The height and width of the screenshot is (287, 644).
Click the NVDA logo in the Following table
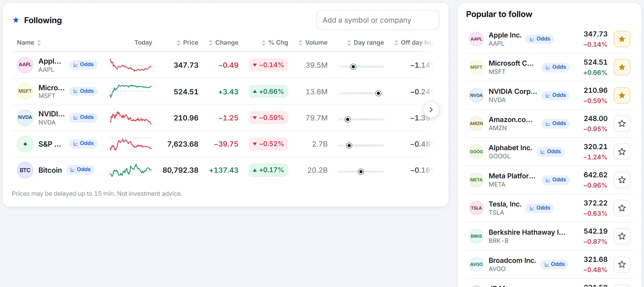click(25, 118)
